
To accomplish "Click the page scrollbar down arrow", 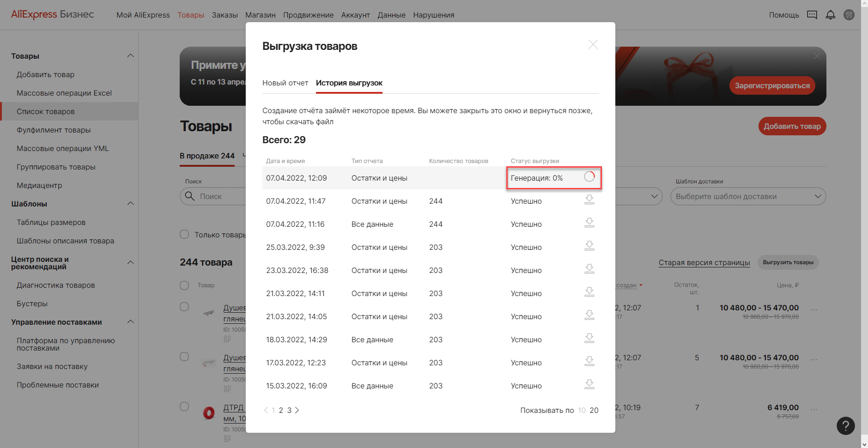I will (x=864, y=444).
